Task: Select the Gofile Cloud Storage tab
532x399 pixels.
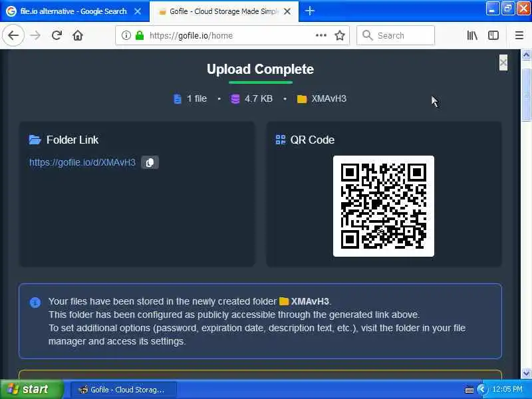Action: (x=223, y=11)
